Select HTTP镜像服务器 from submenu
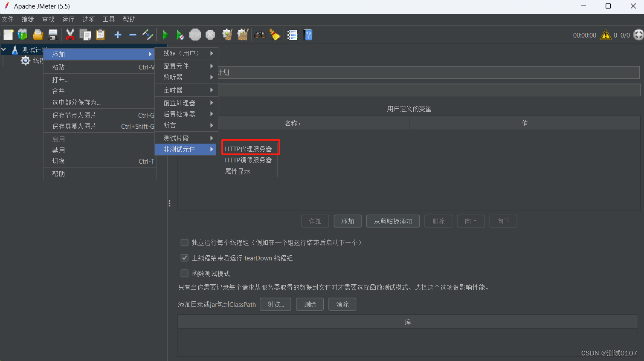644x361 pixels. coord(248,160)
